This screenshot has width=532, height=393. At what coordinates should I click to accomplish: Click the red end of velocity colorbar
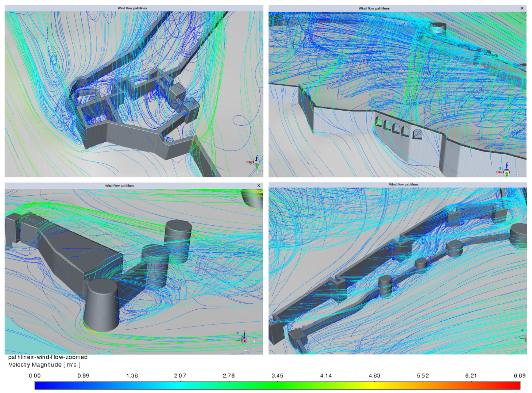point(515,385)
